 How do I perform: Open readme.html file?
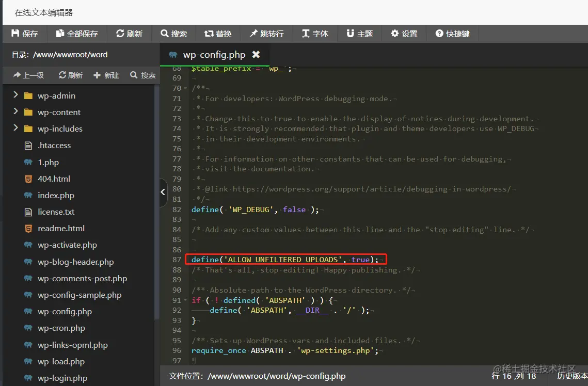pyautogui.click(x=61, y=228)
